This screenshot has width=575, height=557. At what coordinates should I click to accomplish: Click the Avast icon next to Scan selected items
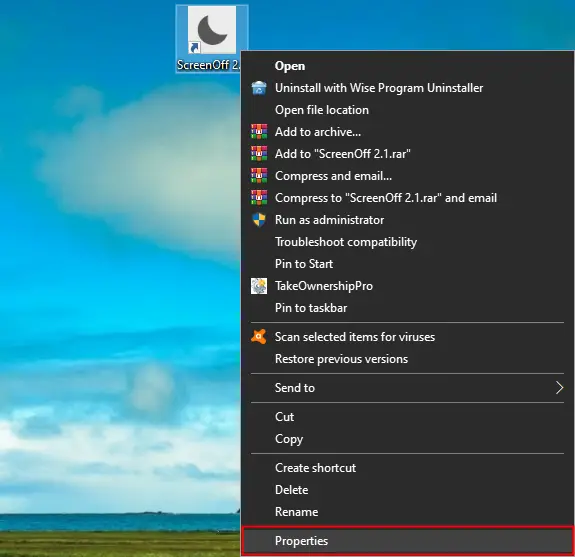259,337
